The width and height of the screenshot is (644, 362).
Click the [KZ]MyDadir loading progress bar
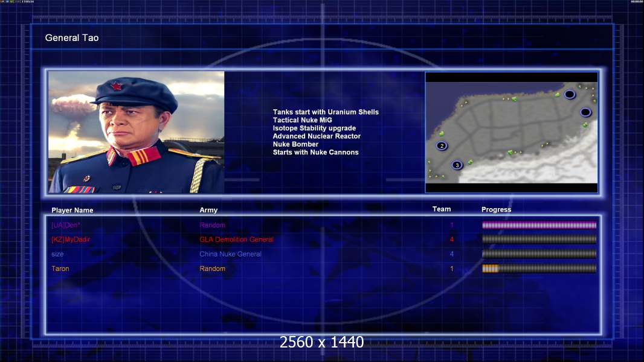[x=539, y=240]
